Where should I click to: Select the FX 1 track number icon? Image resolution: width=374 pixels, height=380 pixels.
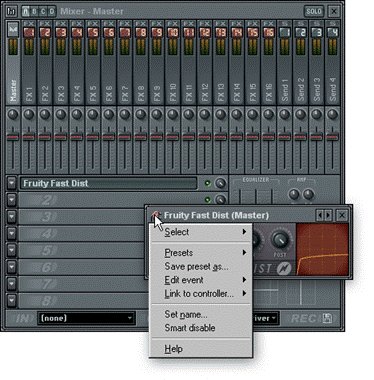[29, 32]
